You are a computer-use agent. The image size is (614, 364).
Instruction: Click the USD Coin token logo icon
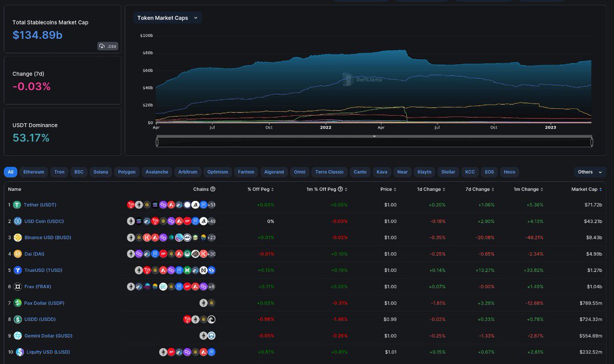point(17,221)
